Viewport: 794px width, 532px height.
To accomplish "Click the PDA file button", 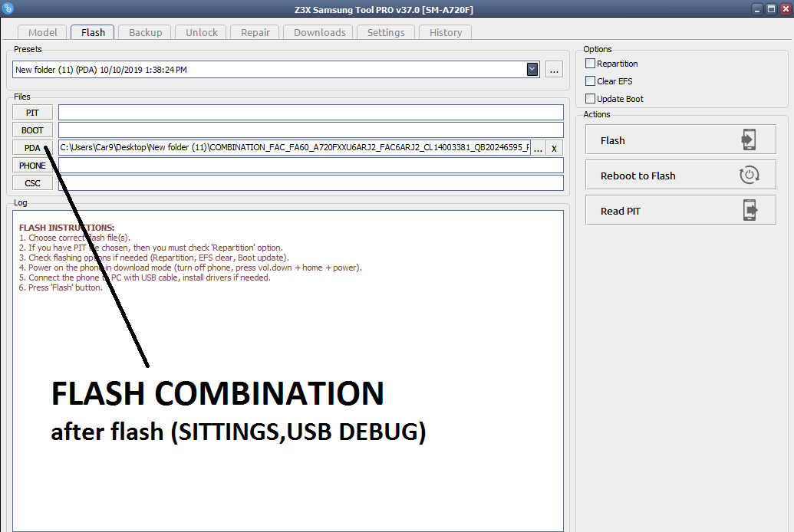I will [x=32, y=148].
